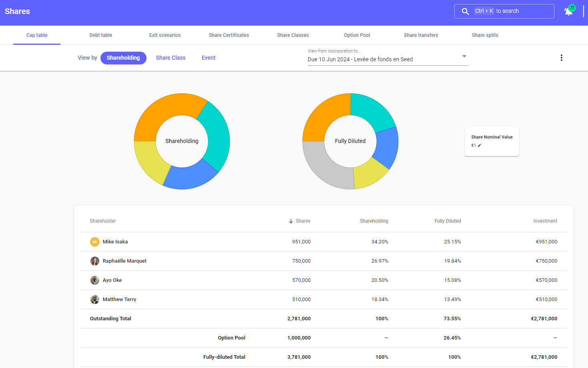Expand the event date dropdown arrow
This screenshot has width=588, height=368.
pos(464,56)
